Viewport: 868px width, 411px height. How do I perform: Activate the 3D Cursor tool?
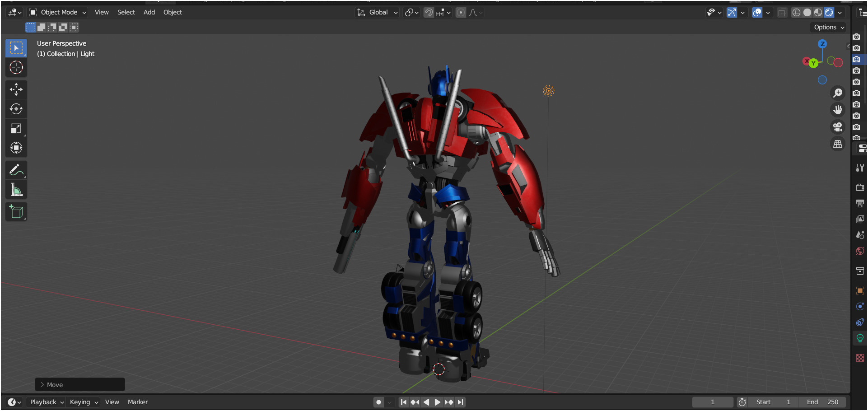click(16, 67)
